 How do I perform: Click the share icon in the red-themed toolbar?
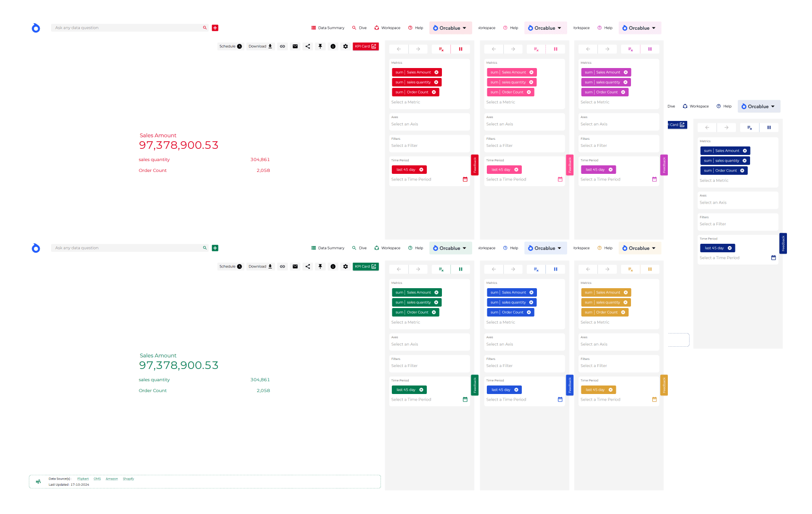coord(308,46)
